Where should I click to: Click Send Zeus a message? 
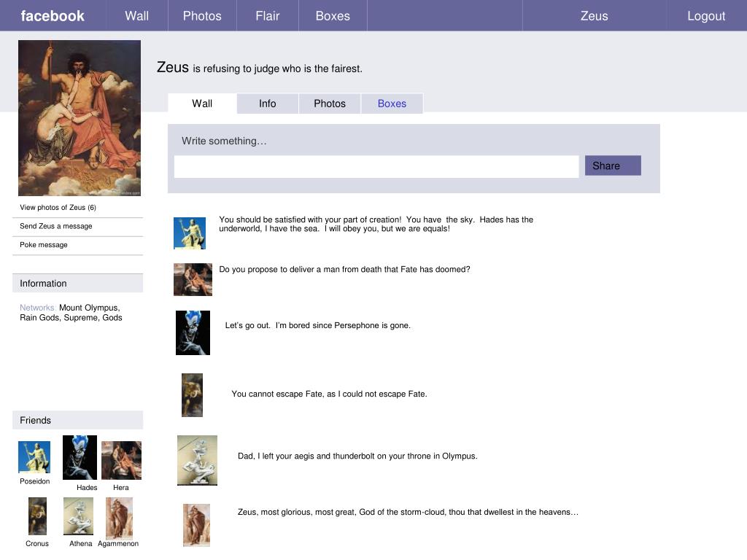pyautogui.click(x=55, y=226)
